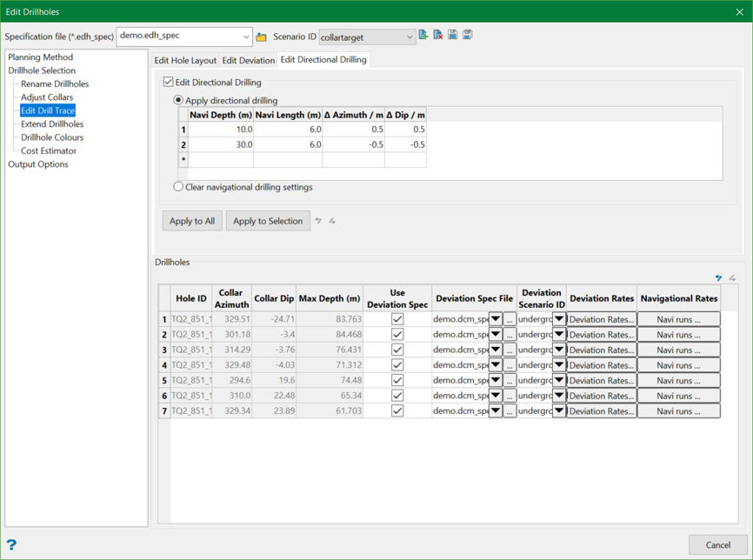
Task: Click the Apply to All button
Action: (x=192, y=221)
